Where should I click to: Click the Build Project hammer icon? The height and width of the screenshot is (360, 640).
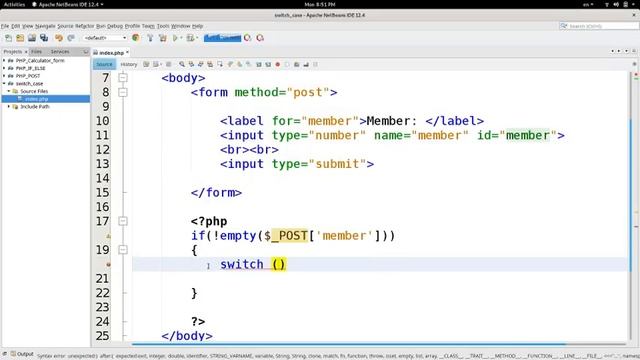[150, 38]
